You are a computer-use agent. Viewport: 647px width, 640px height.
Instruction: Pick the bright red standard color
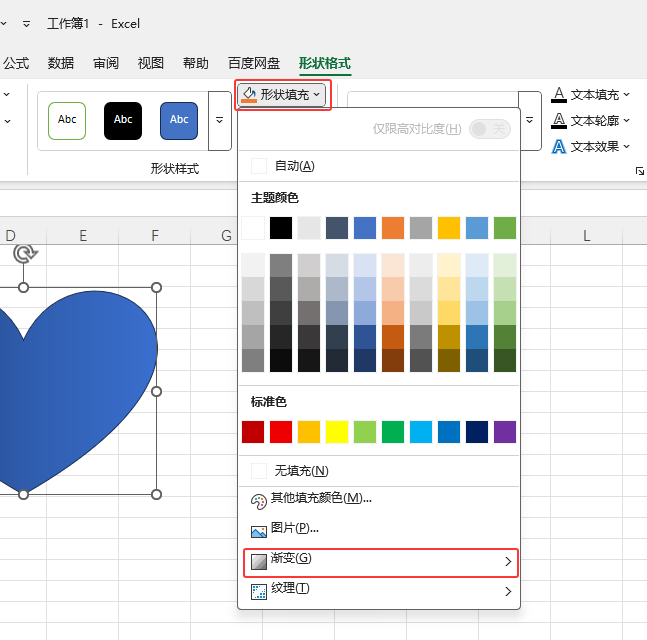[281, 432]
